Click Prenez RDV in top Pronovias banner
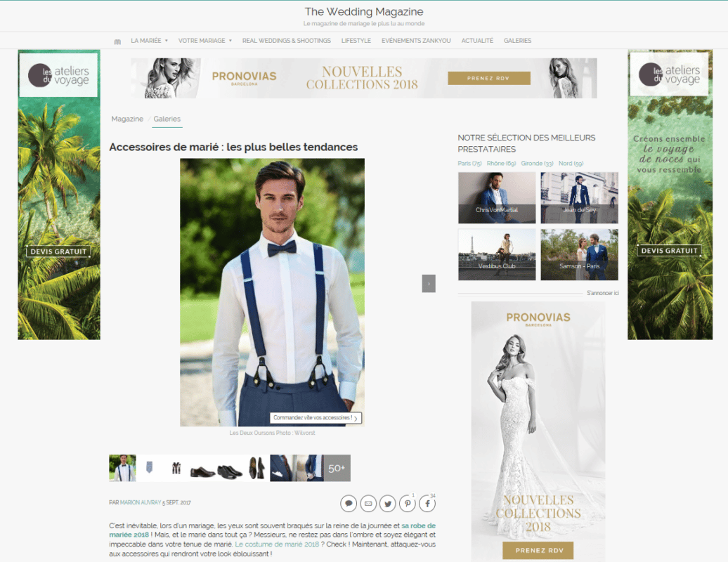Viewport: 728px width, 562px height. pos(488,78)
